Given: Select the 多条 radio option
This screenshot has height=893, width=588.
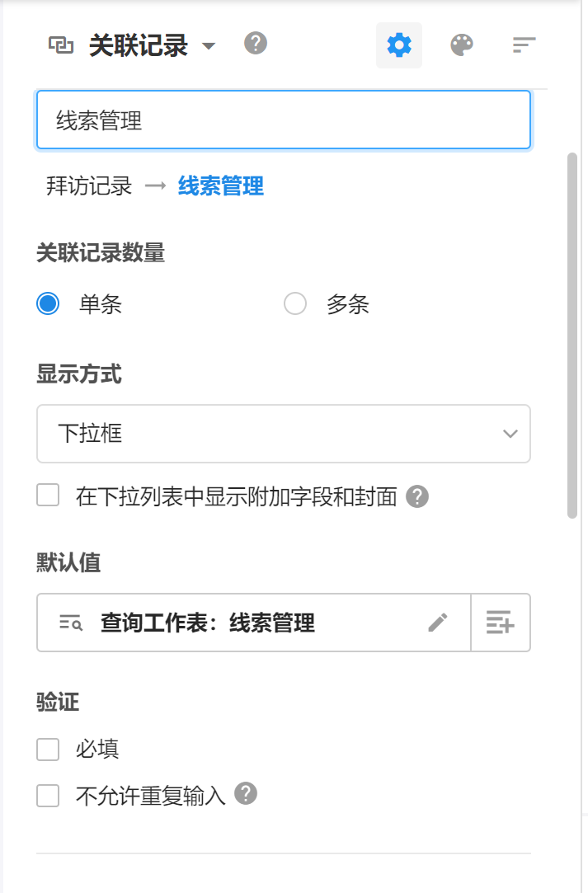Looking at the screenshot, I should click(x=295, y=304).
